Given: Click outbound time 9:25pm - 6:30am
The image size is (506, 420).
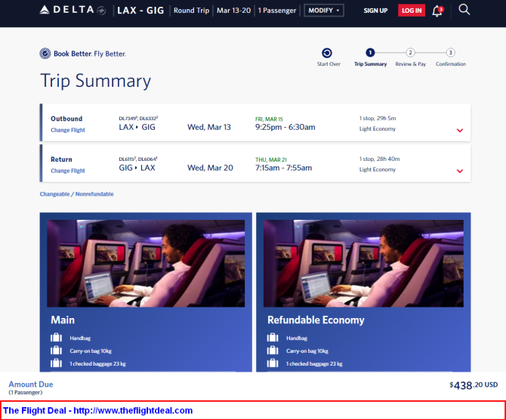Looking at the screenshot, I should click(x=285, y=127).
